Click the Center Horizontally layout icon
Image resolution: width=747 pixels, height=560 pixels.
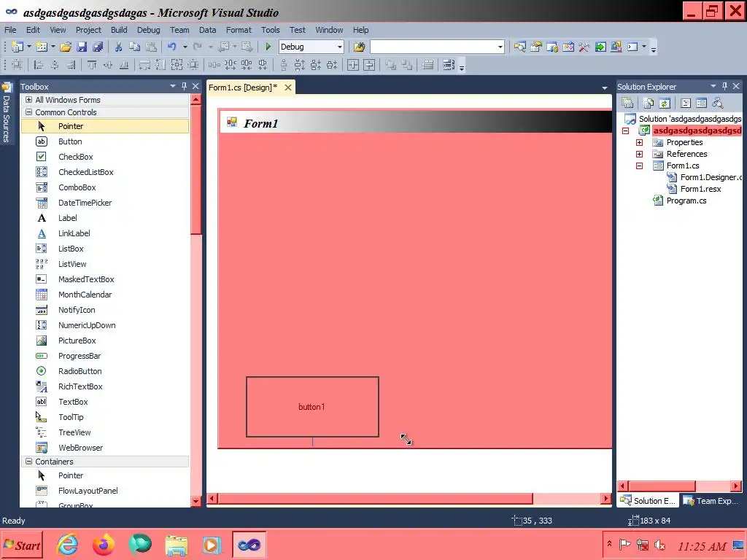tap(353, 65)
